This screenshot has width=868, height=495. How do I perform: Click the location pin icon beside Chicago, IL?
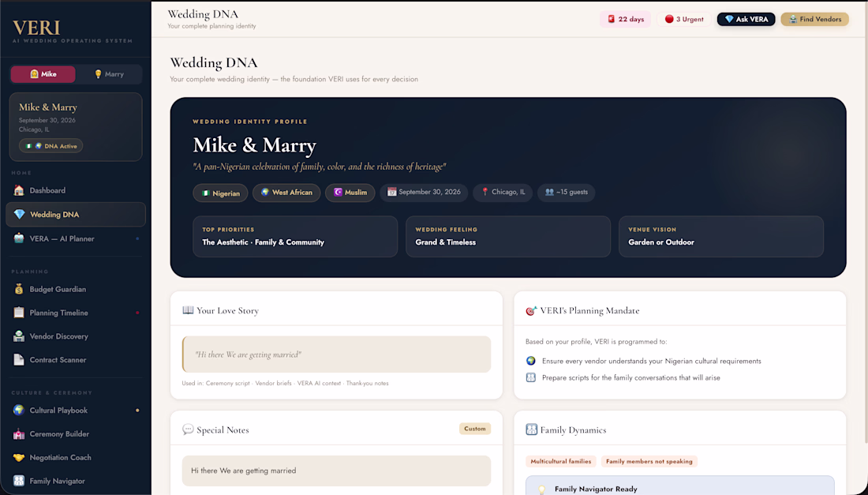point(485,192)
